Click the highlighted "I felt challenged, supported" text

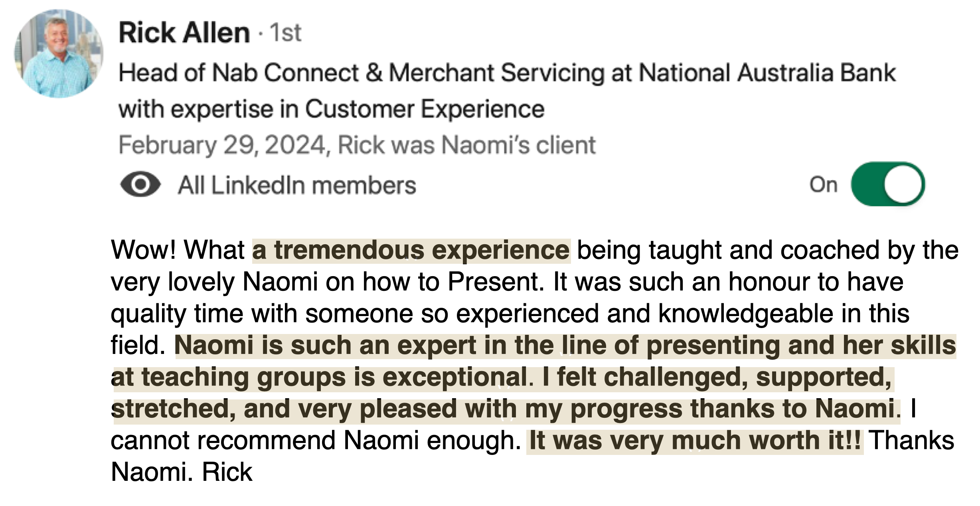coord(717,378)
